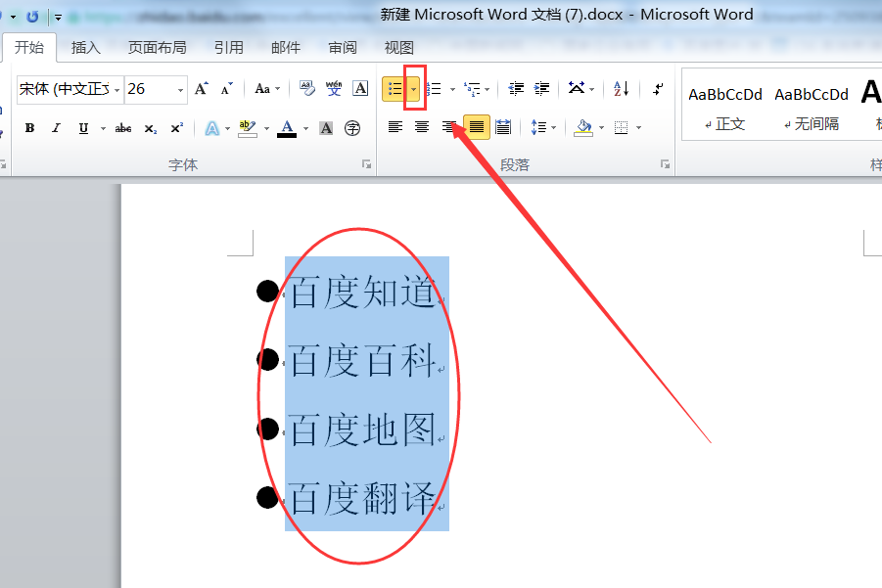Click the Shrink Font icon
Image resolution: width=882 pixels, height=588 pixels.
point(227,89)
